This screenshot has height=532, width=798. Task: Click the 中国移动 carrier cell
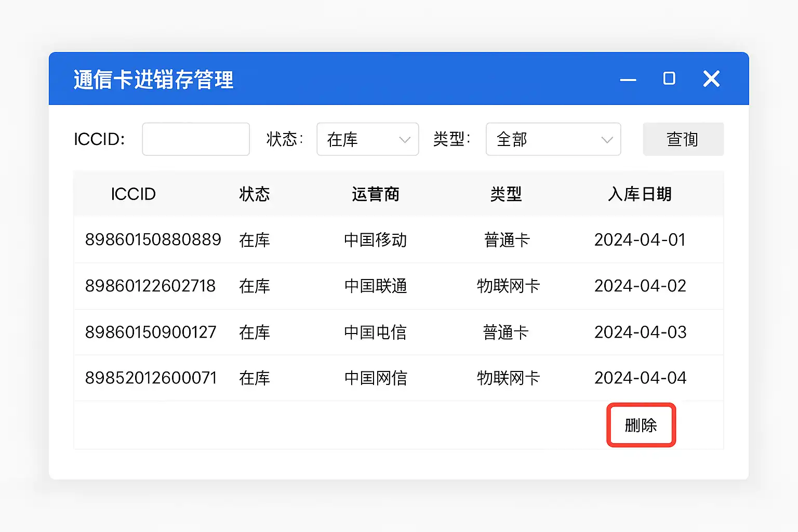coord(376,240)
